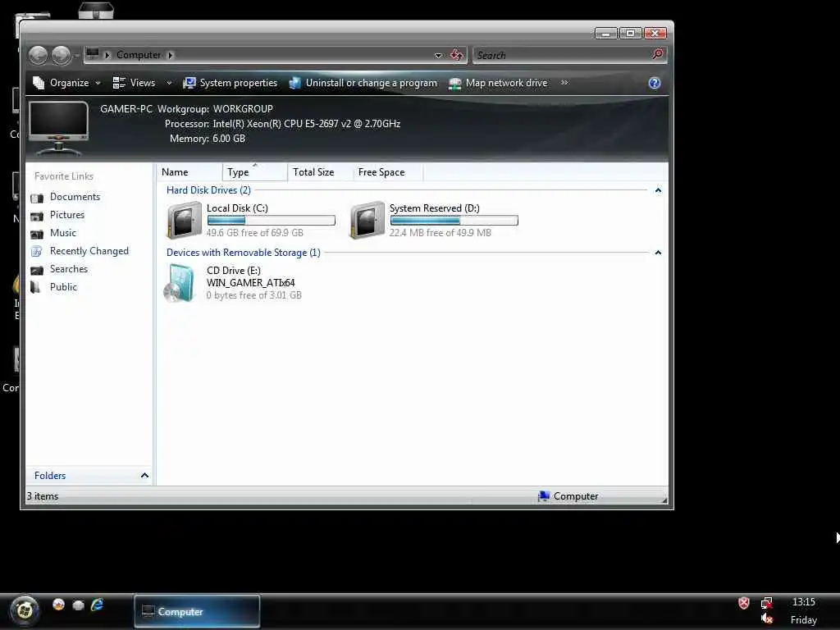Click Computer icon in status bar
This screenshot has height=630, width=840.
point(543,496)
